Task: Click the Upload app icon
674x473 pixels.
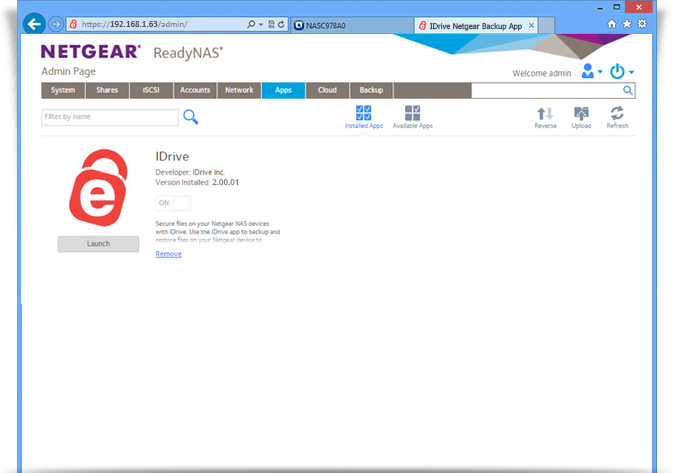Action: tap(581, 117)
